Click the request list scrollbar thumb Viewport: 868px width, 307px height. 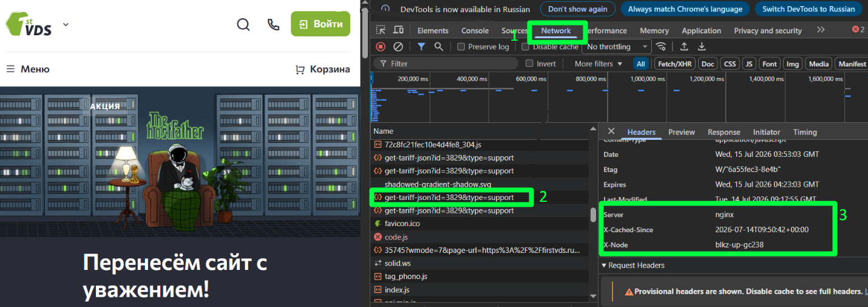594,215
